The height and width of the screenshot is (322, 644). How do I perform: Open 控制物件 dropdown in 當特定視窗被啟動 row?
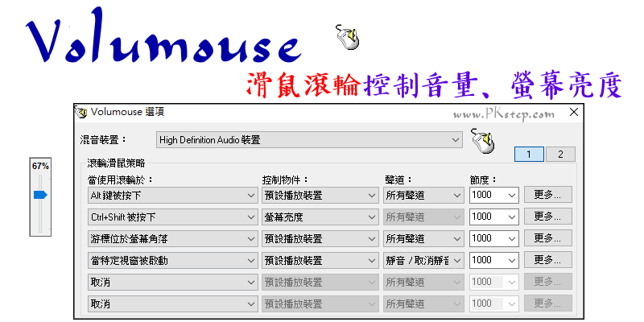pos(320,260)
